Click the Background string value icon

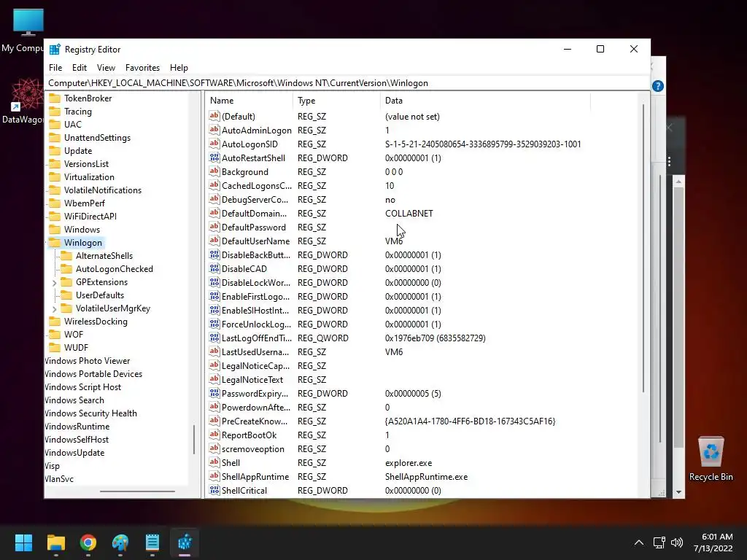214,171
